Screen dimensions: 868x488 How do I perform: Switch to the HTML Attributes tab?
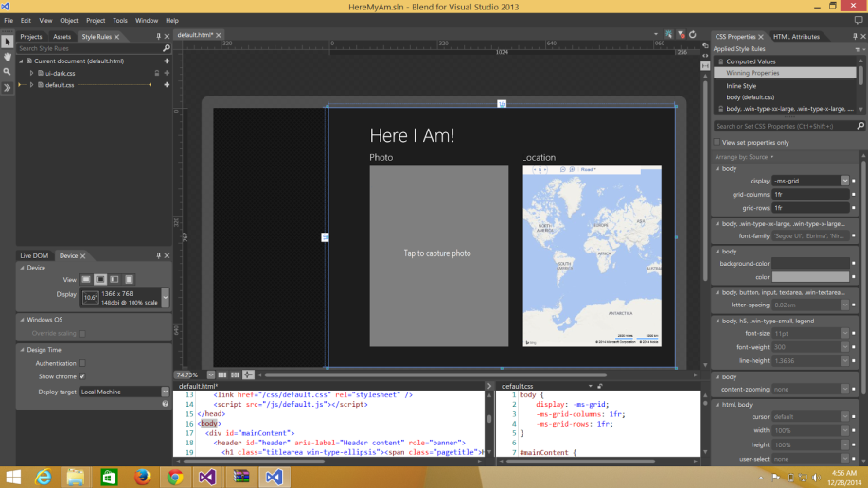pos(796,37)
